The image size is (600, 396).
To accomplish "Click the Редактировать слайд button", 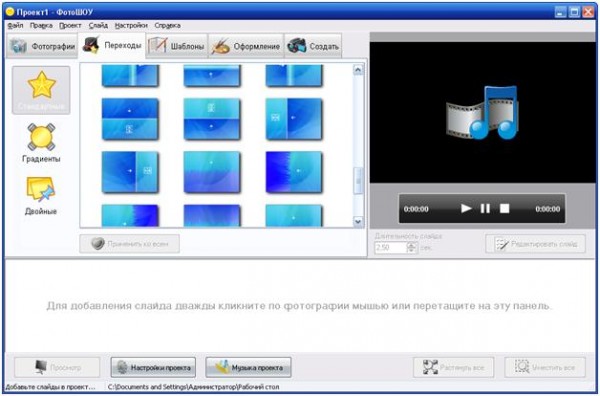I will 535,244.
